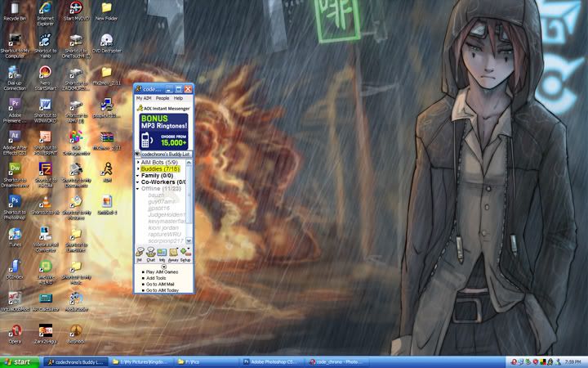Select offline buddy scorpionp217
Image resolution: width=588 pixels, height=368 pixels.
click(165, 240)
